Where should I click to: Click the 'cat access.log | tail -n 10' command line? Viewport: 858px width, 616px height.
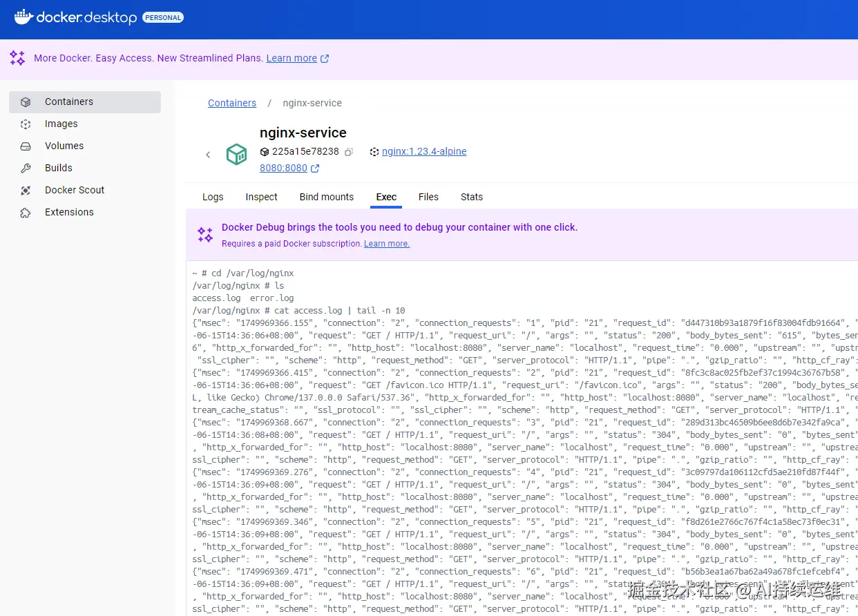point(299,311)
